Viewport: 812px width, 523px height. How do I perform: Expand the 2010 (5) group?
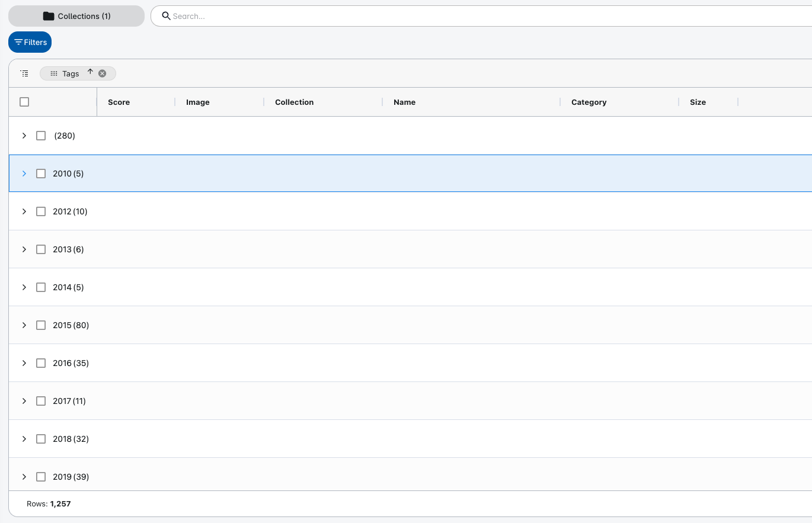click(24, 174)
